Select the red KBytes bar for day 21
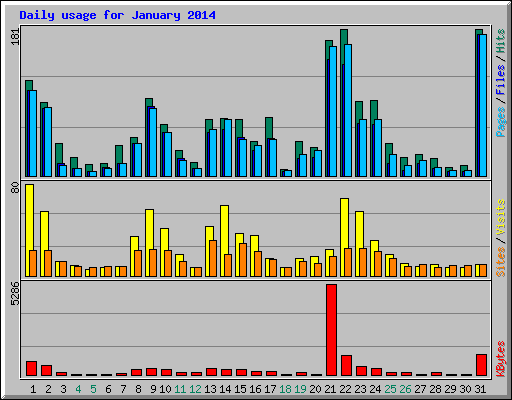The height and width of the screenshot is (400, 512). click(332, 330)
